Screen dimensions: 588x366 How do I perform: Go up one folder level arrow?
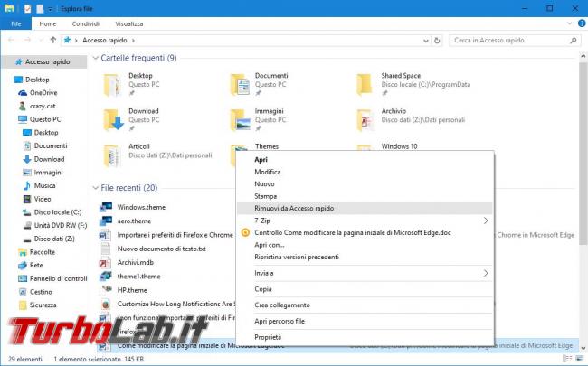[x=52, y=40]
